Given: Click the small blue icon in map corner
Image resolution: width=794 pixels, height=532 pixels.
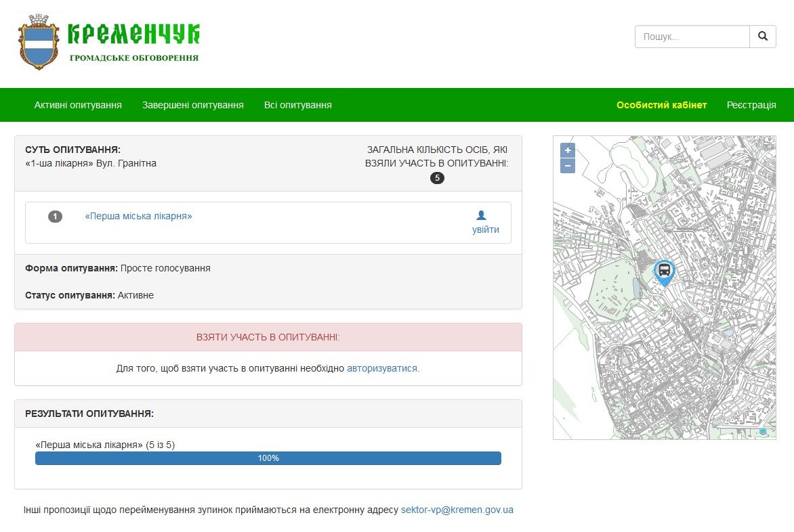Looking at the screenshot, I should (763, 431).
